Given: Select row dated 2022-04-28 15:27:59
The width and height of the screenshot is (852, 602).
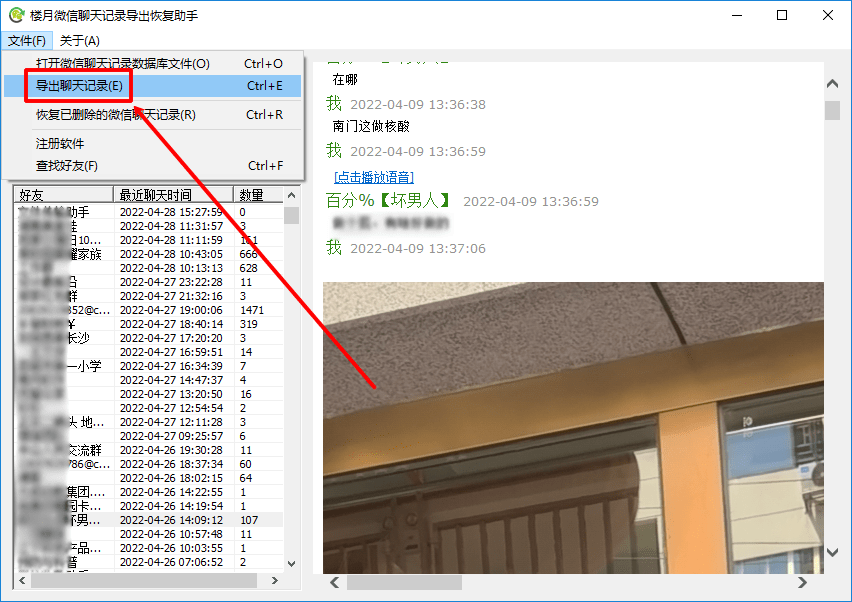Looking at the screenshot, I should point(148,212).
